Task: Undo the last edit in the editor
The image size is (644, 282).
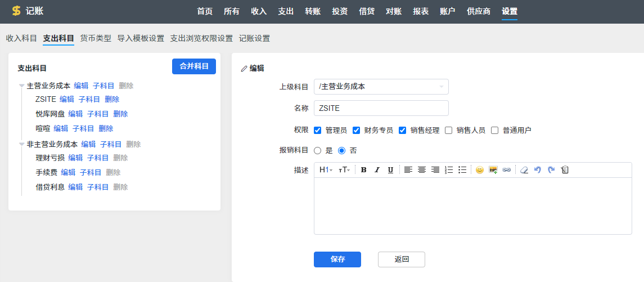Action: 538,170
